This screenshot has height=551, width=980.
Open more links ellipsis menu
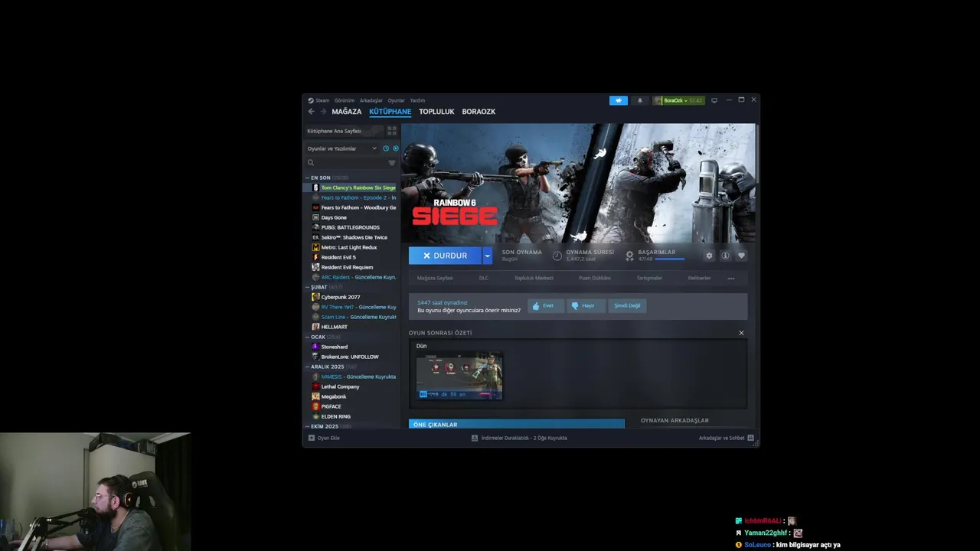[731, 278]
